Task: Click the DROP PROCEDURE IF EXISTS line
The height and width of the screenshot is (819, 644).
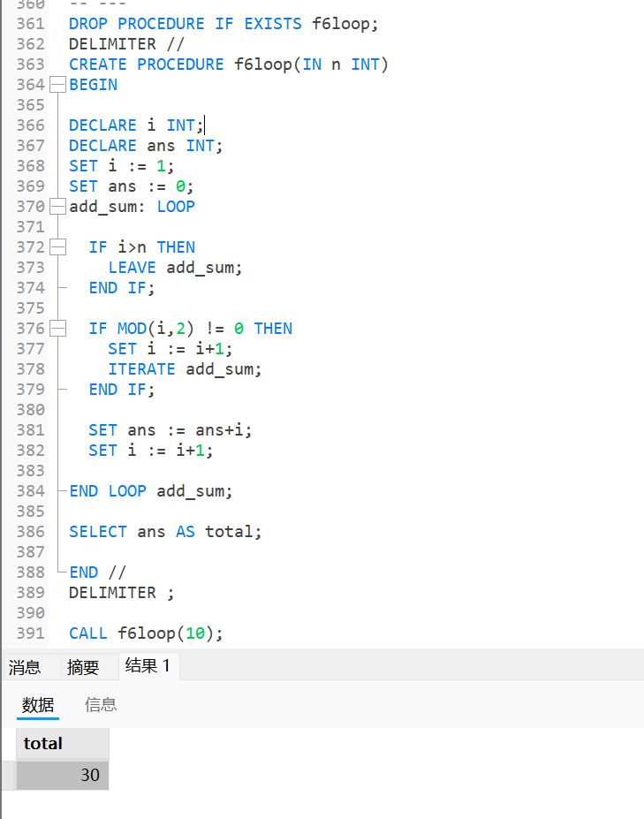Action: (x=223, y=24)
